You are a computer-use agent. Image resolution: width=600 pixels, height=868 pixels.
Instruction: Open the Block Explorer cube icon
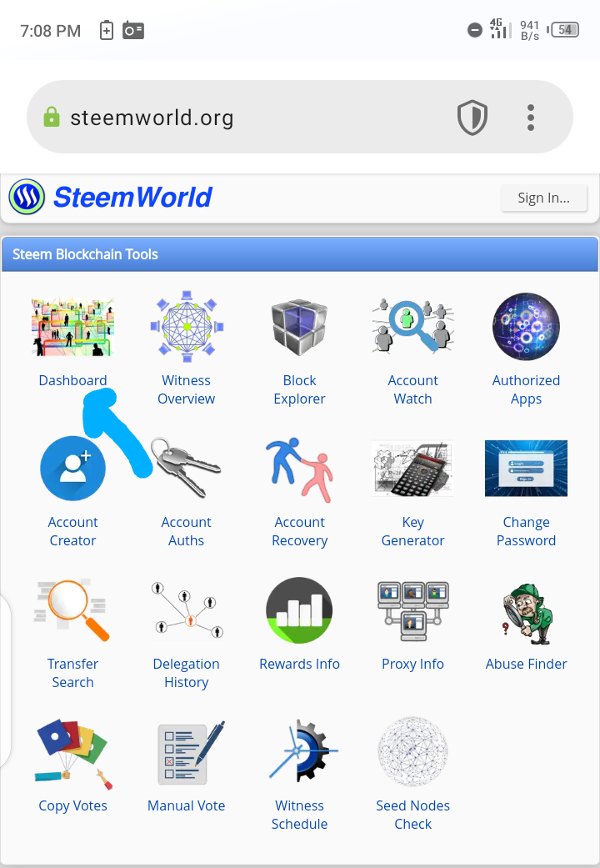[299, 327]
